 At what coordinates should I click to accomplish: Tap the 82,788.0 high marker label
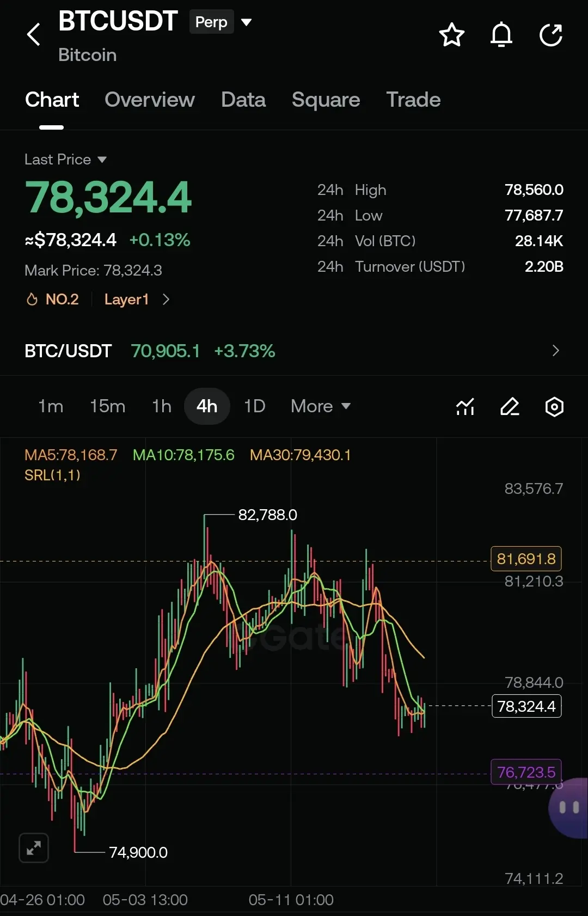coord(267,515)
